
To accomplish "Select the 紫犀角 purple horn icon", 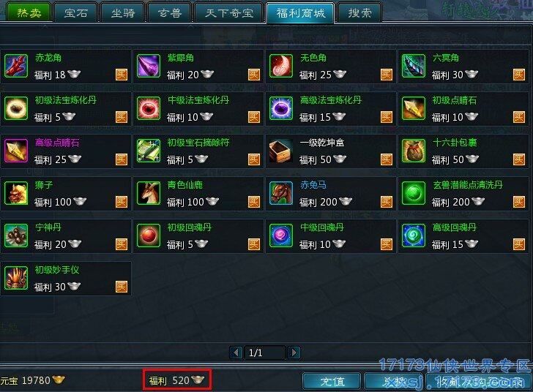I will (149, 66).
